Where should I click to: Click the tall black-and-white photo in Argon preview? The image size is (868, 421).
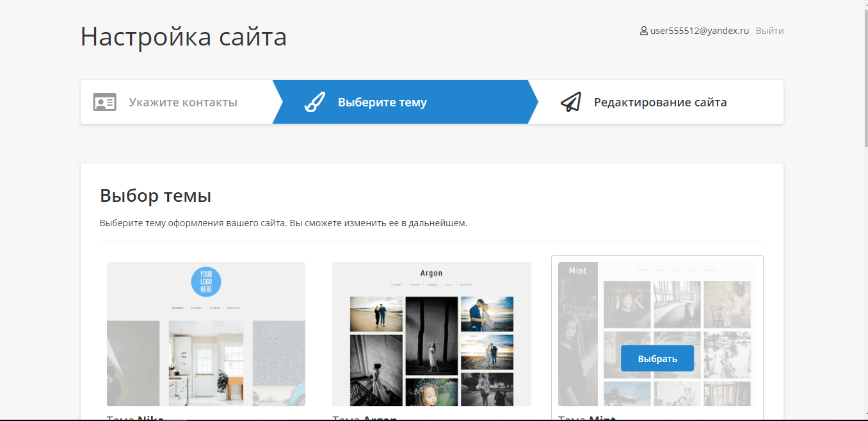[x=431, y=335]
